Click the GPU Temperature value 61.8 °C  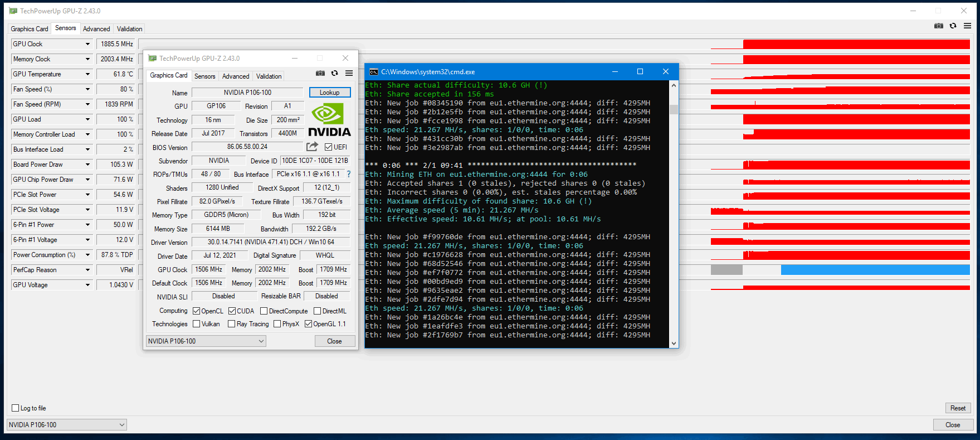tap(117, 74)
